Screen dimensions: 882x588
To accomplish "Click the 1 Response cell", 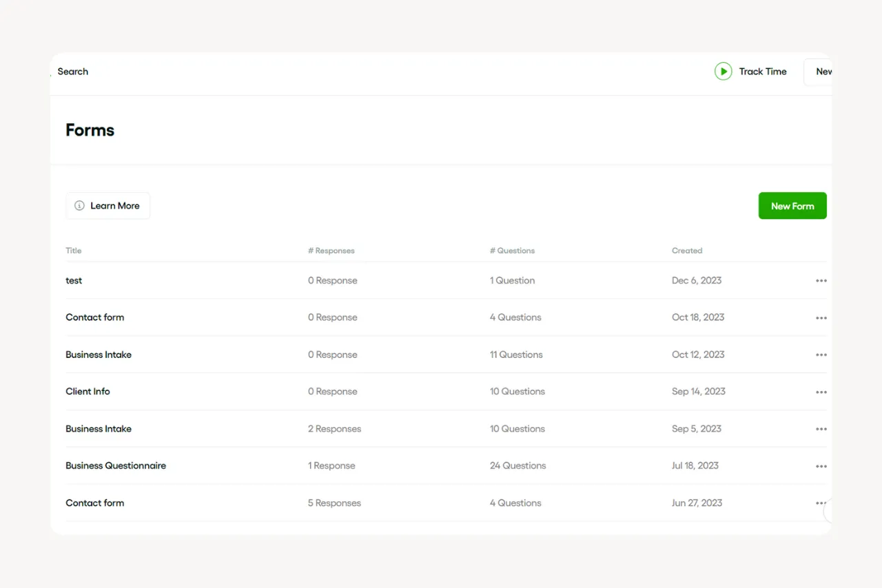I will [331, 465].
